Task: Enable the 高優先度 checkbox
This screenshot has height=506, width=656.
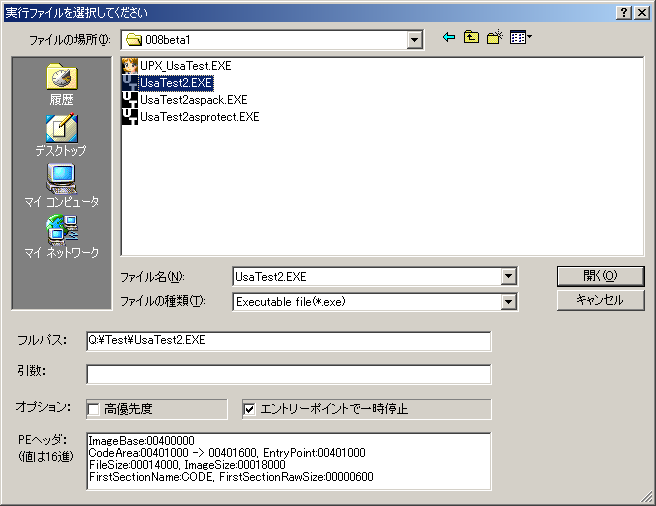Action: pos(94,409)
